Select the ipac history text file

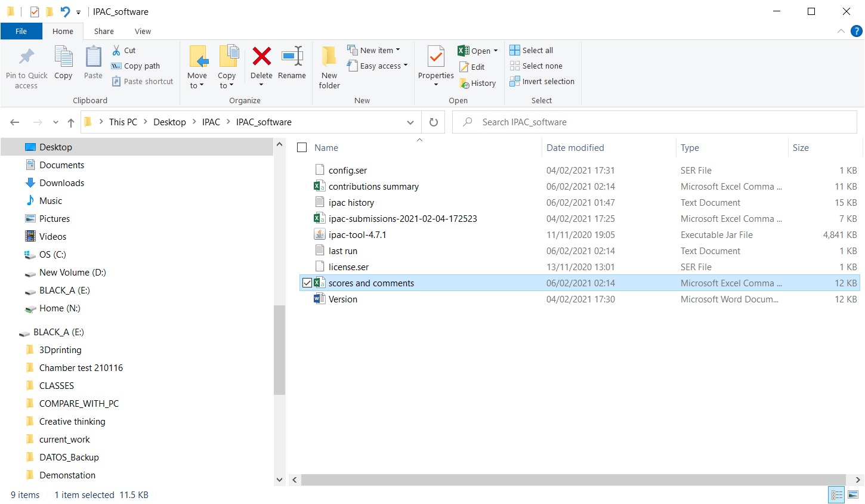pyautogui.click(x=351, y=202)
